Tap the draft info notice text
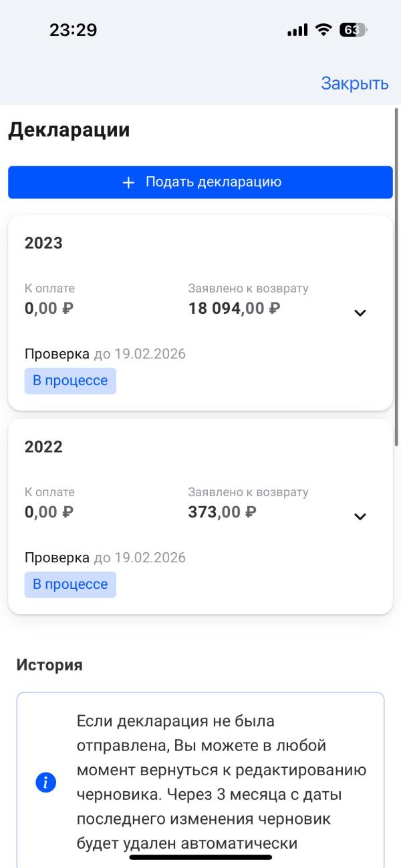 [x=221, y=783]
